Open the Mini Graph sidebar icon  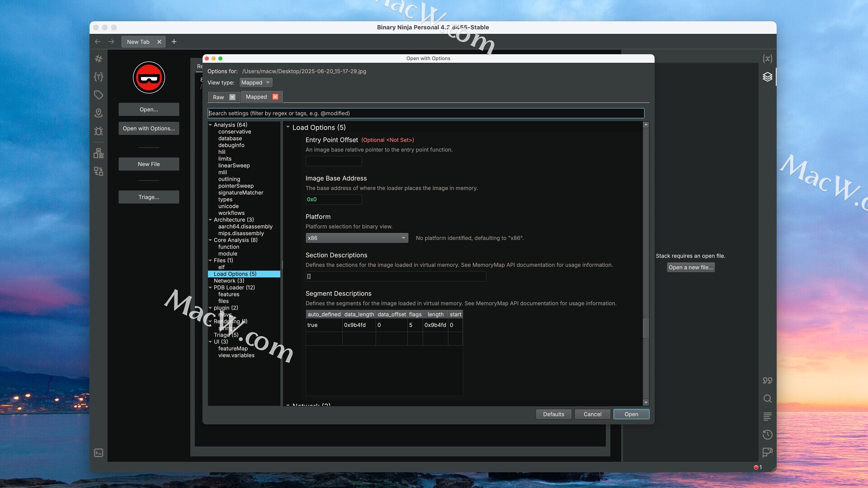click(99, 171)
